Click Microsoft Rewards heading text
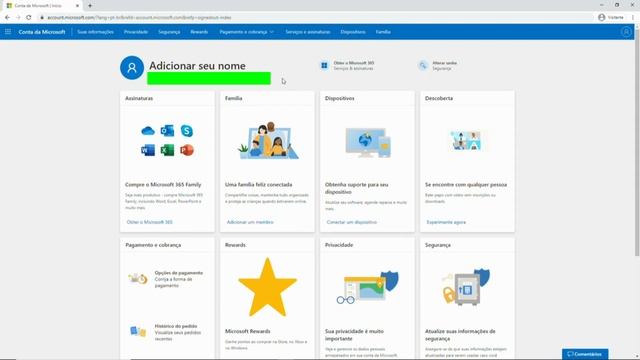This screenshot has width=640, height=360. click(248, 331)
